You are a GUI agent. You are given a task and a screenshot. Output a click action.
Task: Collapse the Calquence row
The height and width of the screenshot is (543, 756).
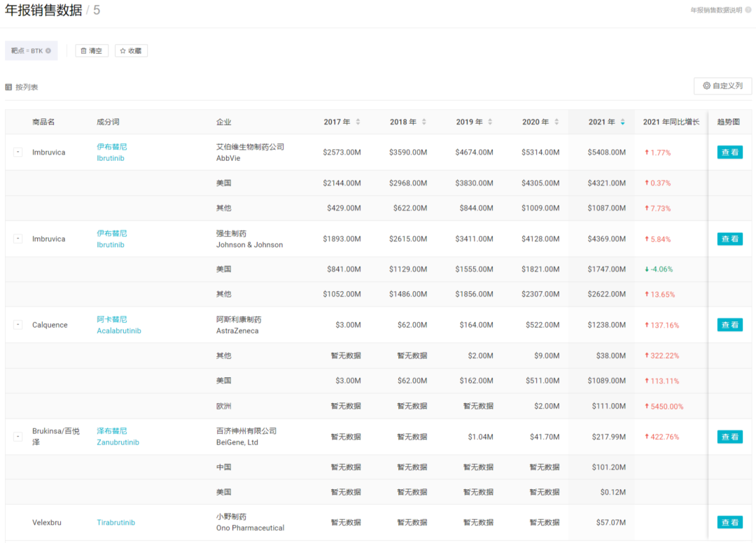(x=17, y=325)
